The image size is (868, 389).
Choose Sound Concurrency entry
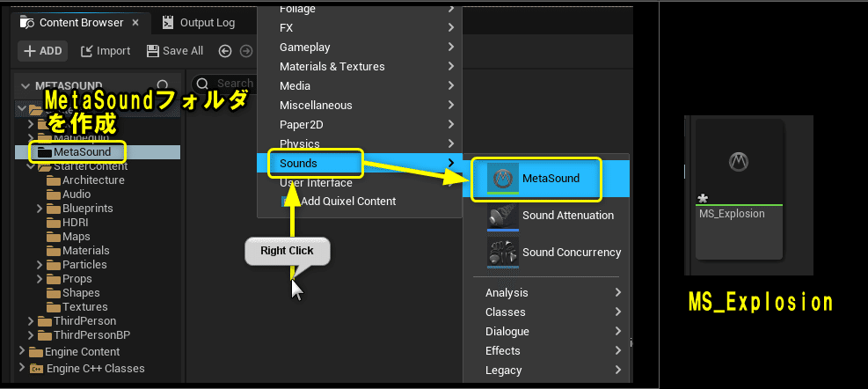point(546,252)
